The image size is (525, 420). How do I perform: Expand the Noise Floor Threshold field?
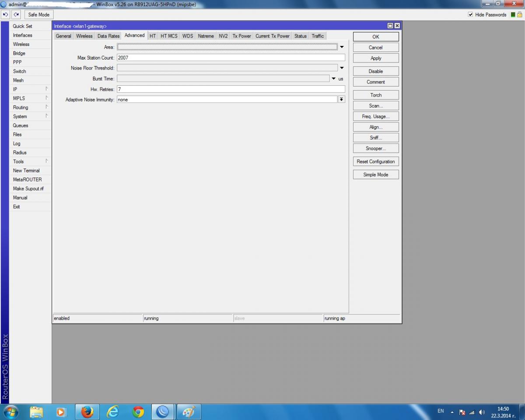pyautogui.click(x=342, y=68)
